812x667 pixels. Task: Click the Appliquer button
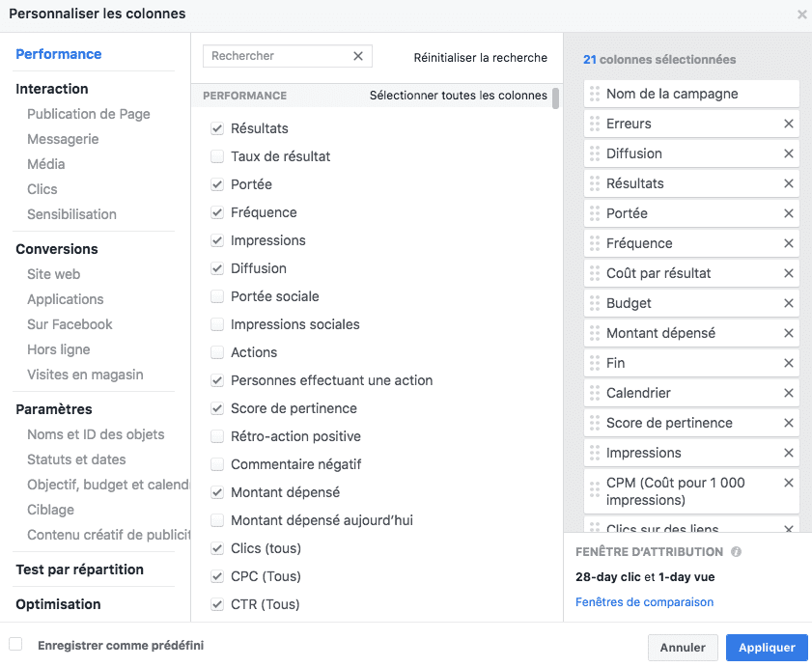tap(766, 647)
